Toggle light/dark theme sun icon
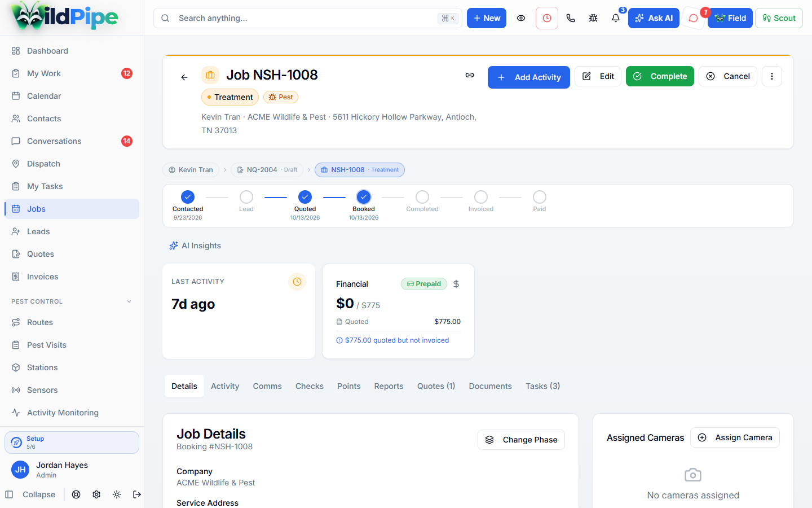The width and height of the screenshot is (812, 508). (x=117, y=494)
